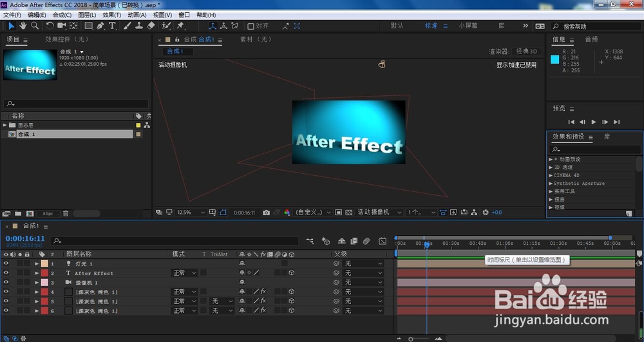Switch to the 音频 tab
The image size is (644, 342).
point(591,39)
